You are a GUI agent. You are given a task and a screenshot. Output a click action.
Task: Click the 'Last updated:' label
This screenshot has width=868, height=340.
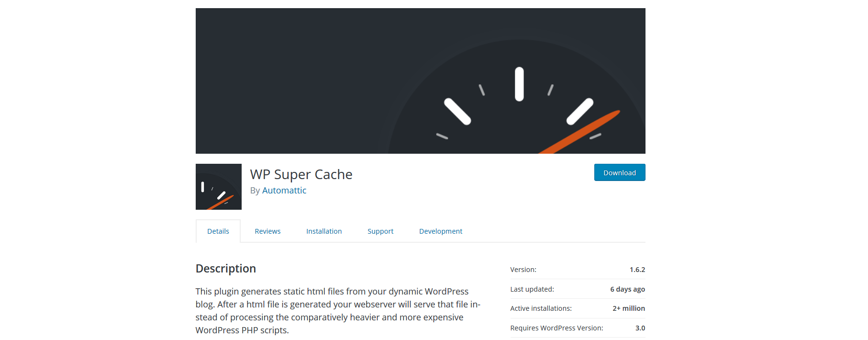coord(532,289)
